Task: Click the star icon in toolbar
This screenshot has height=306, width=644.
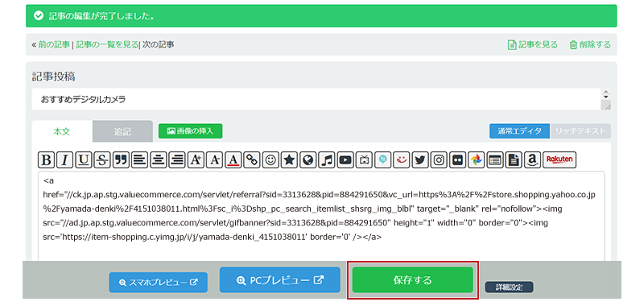Action: coord(289,160)
